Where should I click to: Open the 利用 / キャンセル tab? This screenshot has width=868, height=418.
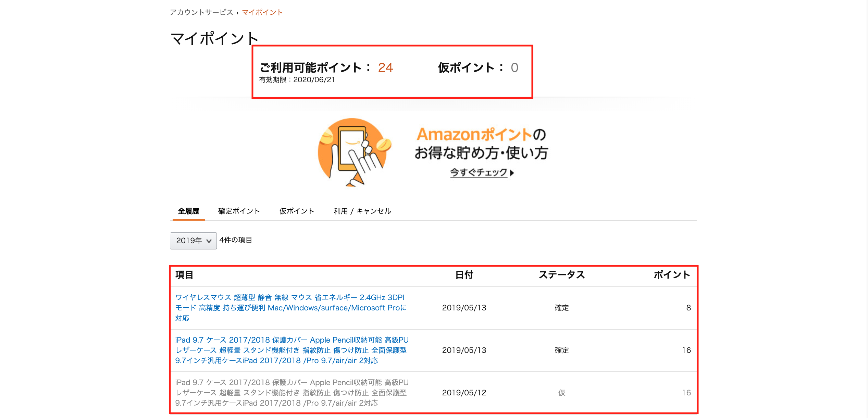click(x=362, y=211)
